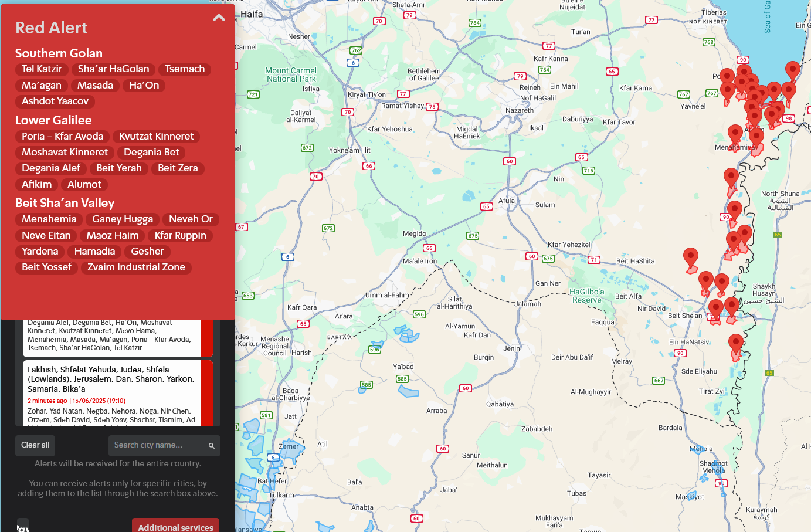The height and width of the screenshot is (532, 811).
Task: Select the Kfar Ruppin tag
Action: 181,236
